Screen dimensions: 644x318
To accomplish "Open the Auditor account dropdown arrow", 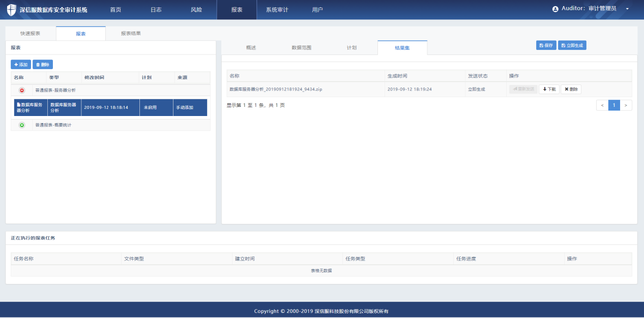I will pyautogui.click(x=627, y=9).
